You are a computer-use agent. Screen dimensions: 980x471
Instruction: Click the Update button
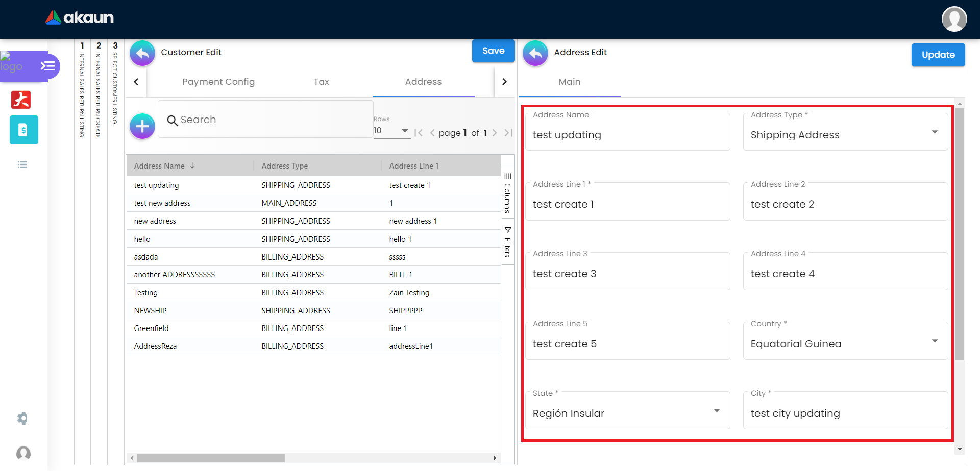(x=938, y=55)
